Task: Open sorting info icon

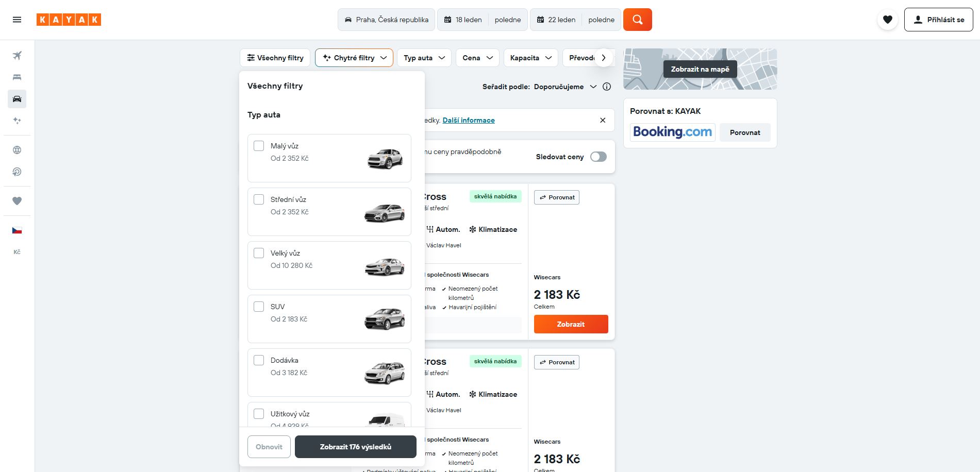Action: click(x=607, y=87)
